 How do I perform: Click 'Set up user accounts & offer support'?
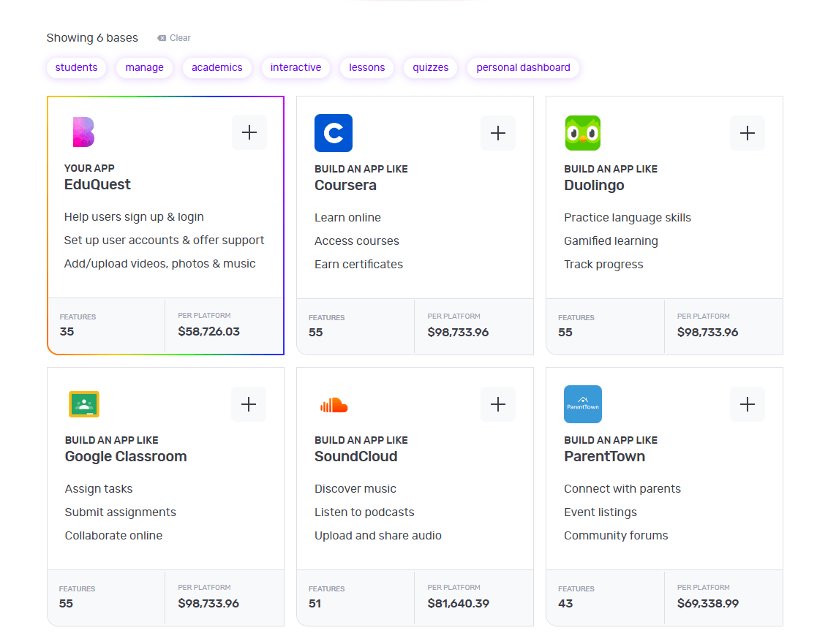[x=164, y=240]
